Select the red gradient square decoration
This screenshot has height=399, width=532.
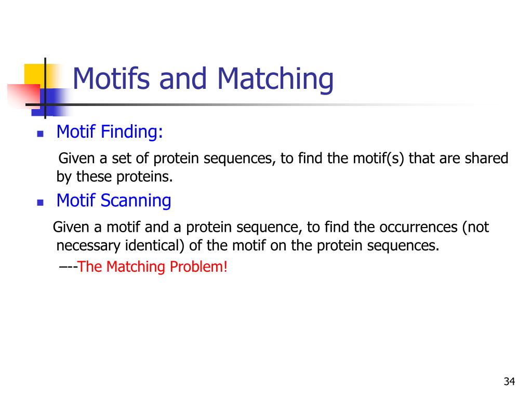(x=24, y=96)
